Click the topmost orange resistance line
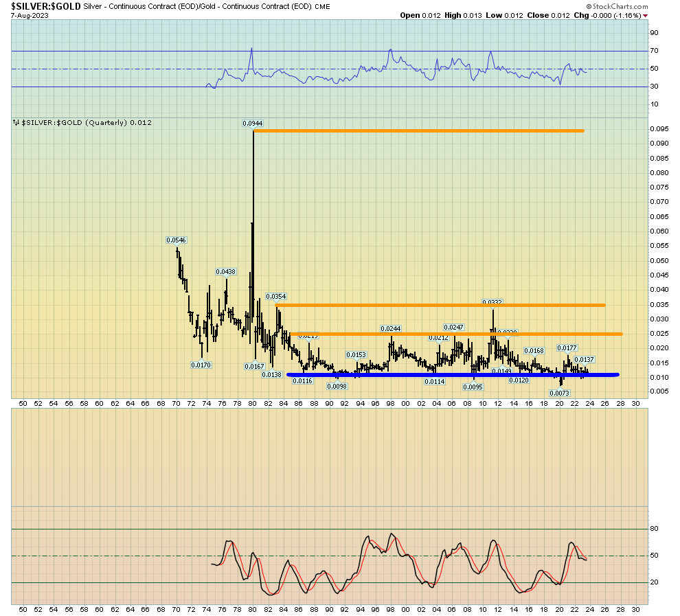Viewport: 680px width, 616px height. [419, 130]
